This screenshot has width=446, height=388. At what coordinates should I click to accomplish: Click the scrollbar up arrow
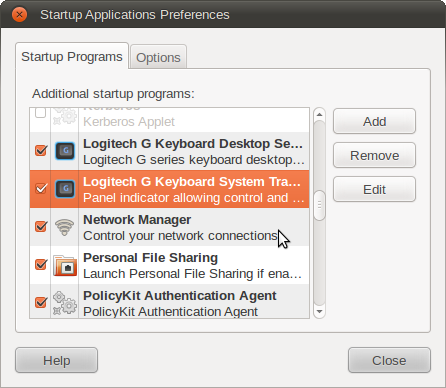(319, 115)
